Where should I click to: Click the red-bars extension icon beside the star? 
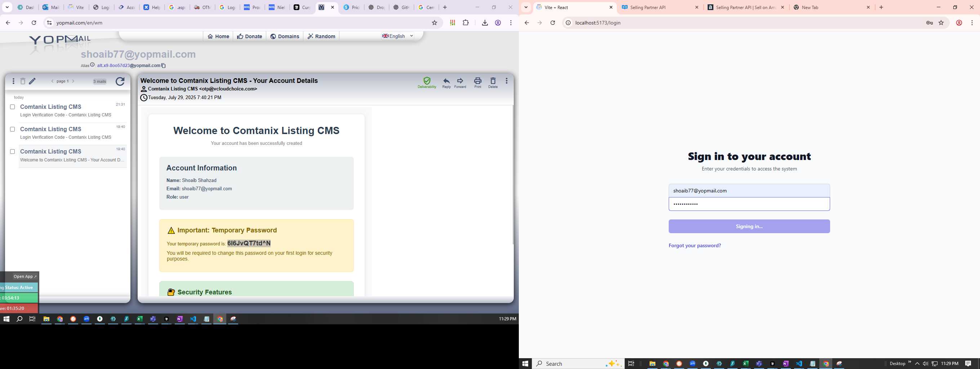[x=452, y=23]
